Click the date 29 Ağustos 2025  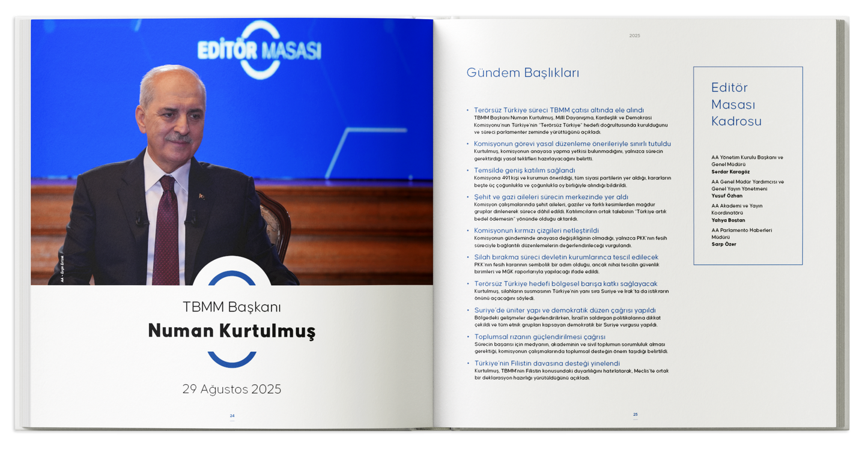tap(232, 389)
